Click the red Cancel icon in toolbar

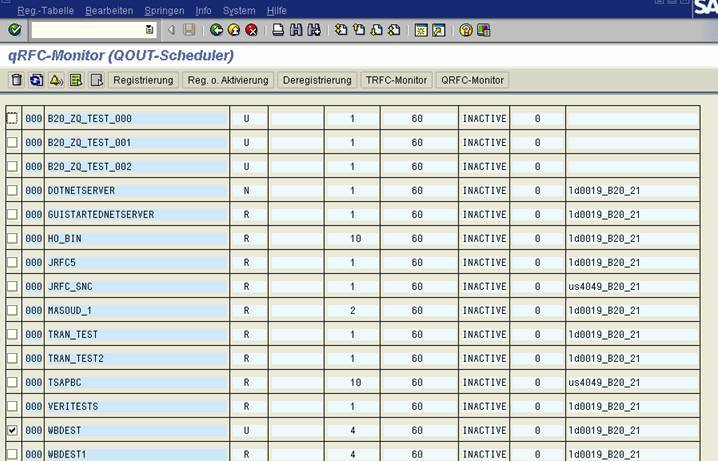251,30
